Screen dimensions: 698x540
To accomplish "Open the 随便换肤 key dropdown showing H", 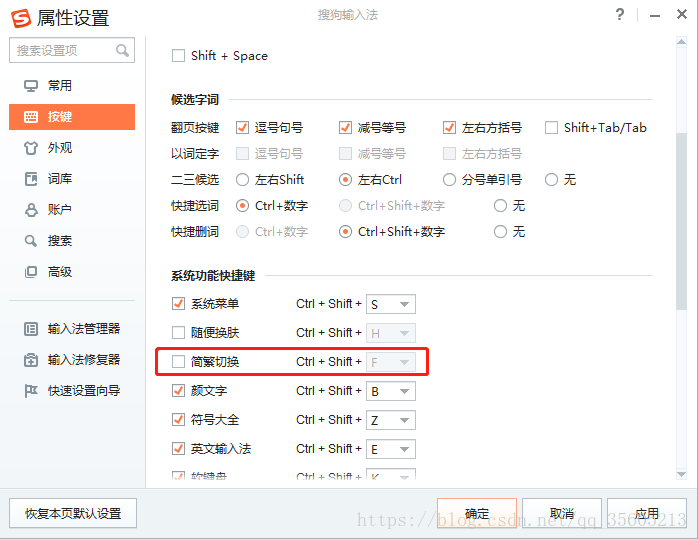I will pyautogui.click(x=391, y=333).
